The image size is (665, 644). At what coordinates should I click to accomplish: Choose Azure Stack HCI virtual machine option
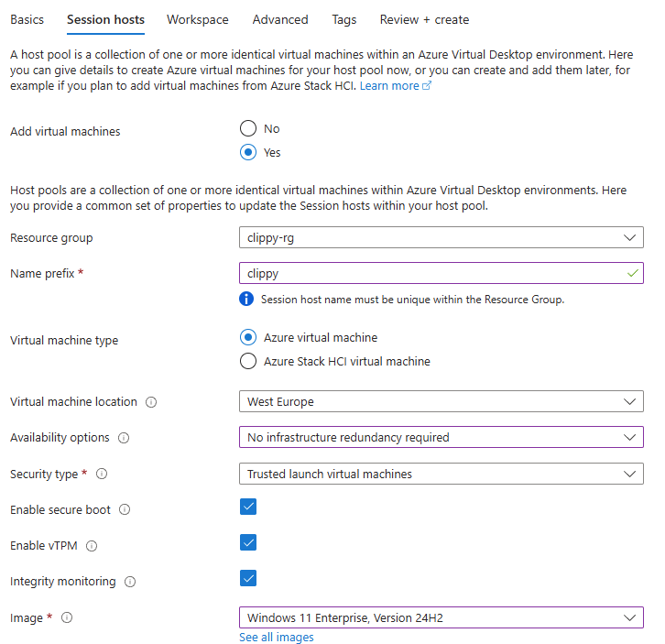[248, 361]
